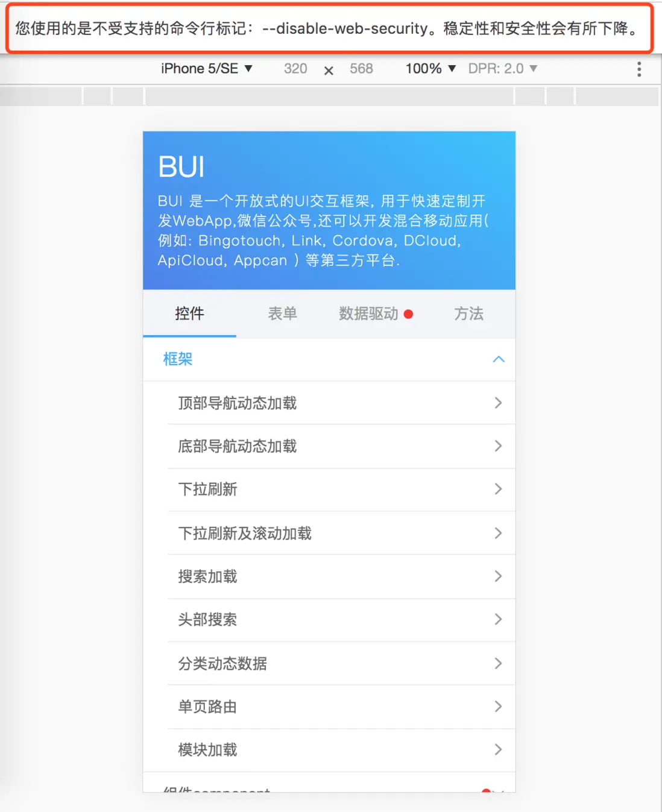Switch to the 表单 tab
Image resolution: width=662 pixels, height=812 pixels.
(282, 313)
